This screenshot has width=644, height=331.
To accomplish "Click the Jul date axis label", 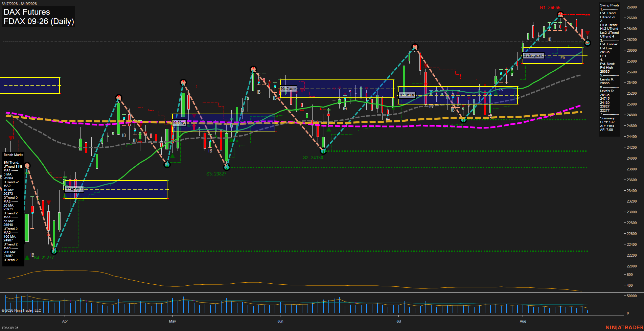I will pyautogui.click(x=399, y=321).
